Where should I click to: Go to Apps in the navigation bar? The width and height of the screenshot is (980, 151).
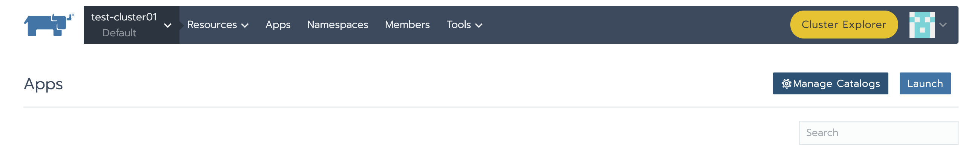(x=278, y=25)
